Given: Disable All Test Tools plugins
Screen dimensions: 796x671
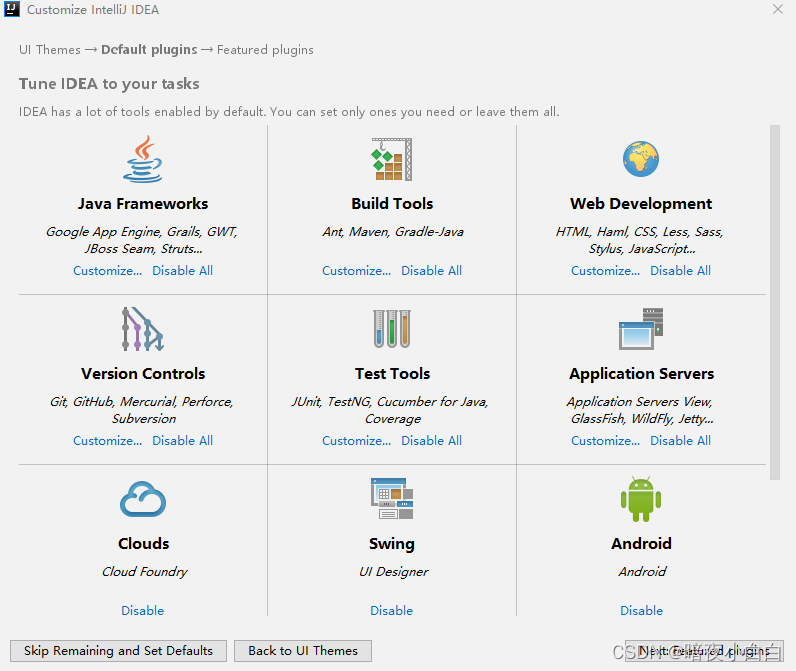Looking at the screenshot, I should tap(432, 441).
